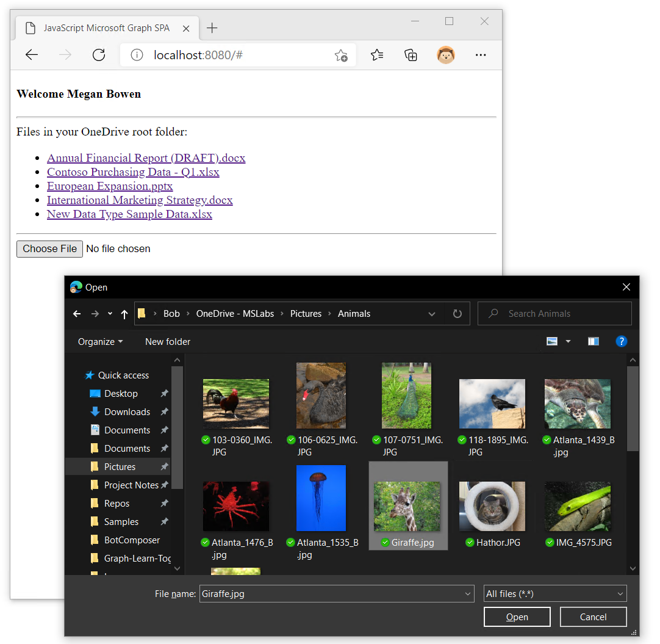
Task: Expand the File name combo box
Action: click(467, 593)
